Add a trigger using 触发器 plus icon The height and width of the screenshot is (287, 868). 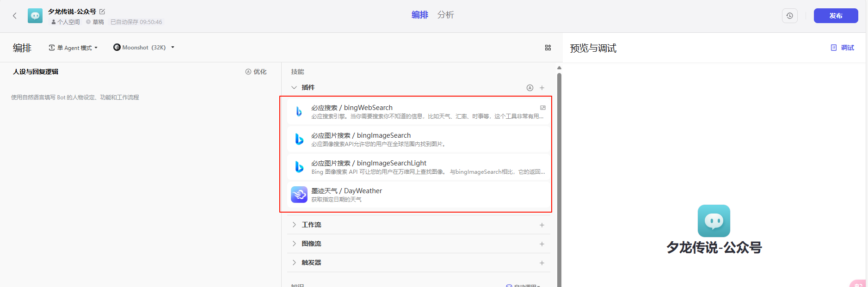click(542, 263)
